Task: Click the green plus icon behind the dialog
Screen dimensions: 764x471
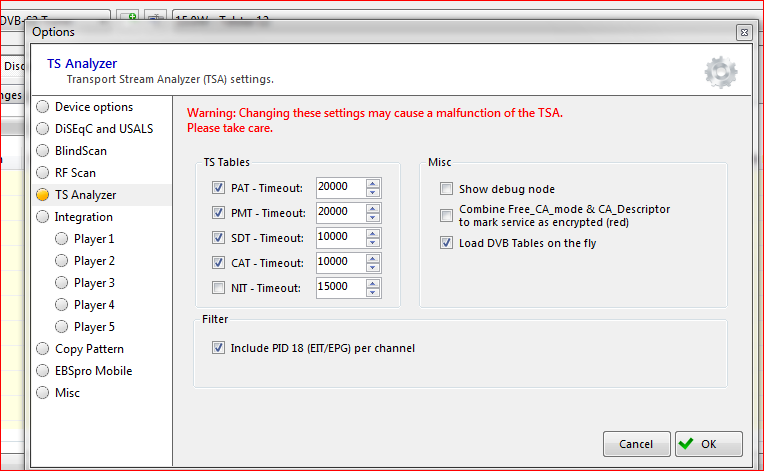Action: [128, 17]
